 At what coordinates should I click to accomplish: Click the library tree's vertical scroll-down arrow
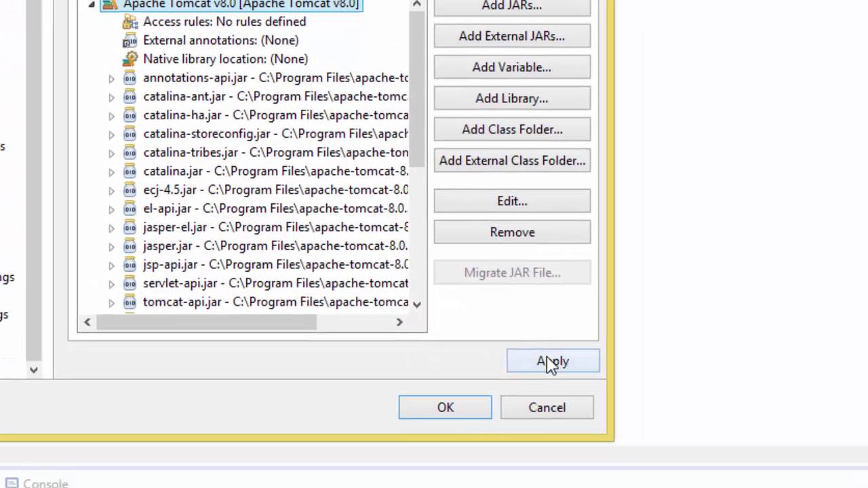(417, 304)
